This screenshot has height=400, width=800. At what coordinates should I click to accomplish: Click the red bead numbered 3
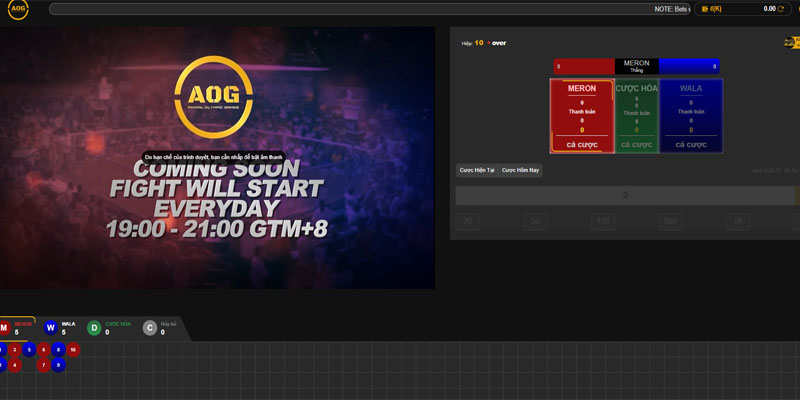point(14,350)
